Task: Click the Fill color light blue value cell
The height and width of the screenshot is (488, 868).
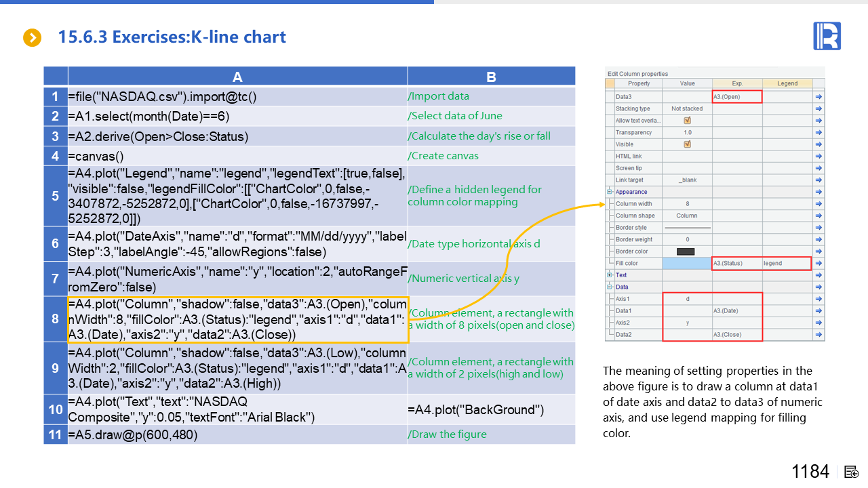Action: click(687, 263)
